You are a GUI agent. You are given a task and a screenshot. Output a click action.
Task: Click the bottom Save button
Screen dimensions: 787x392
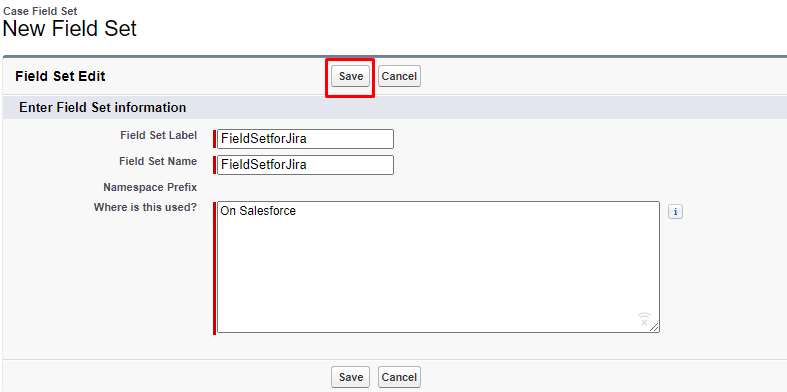(x=350, y=377)
